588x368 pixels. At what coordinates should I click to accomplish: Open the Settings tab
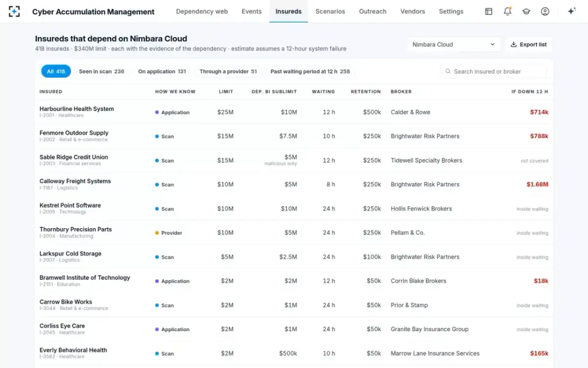point(451,11)
